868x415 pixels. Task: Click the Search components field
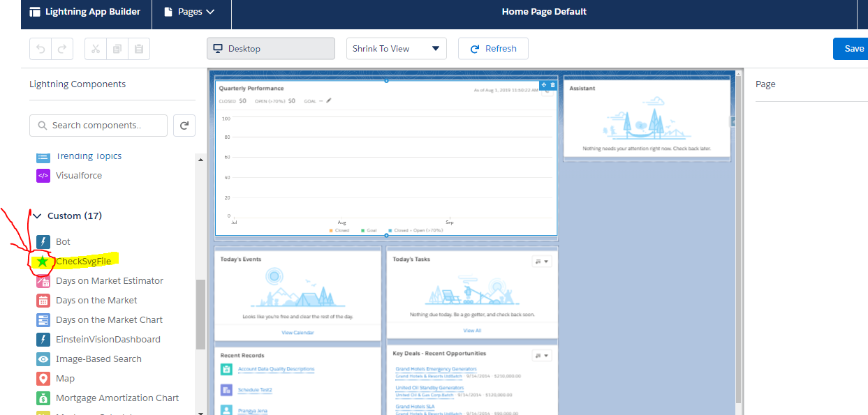pos(98,126)
